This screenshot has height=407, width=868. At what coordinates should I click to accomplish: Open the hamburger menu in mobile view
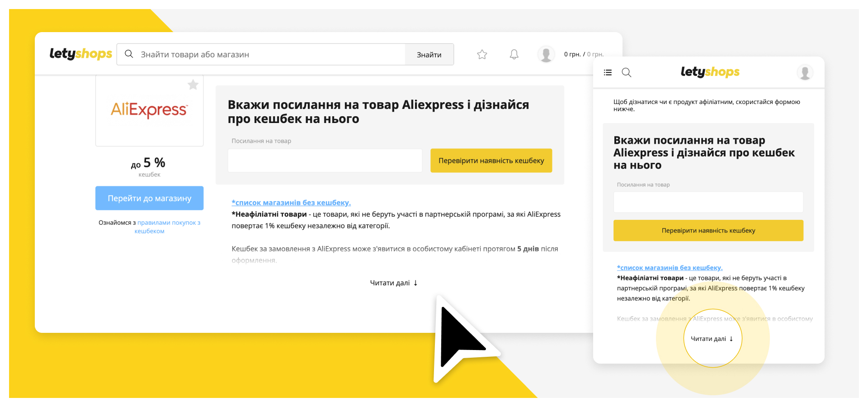click(608, 72)
